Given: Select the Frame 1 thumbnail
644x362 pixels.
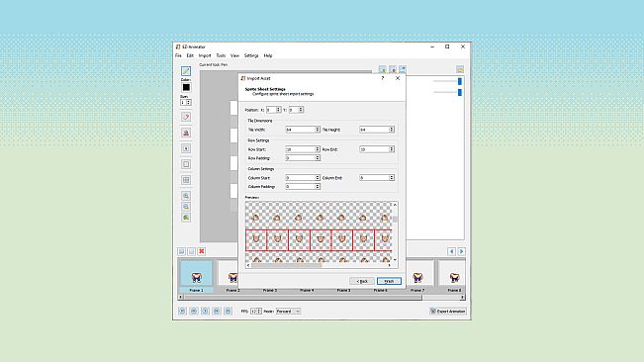Looking at the screenshot, I should click(196, 276).
